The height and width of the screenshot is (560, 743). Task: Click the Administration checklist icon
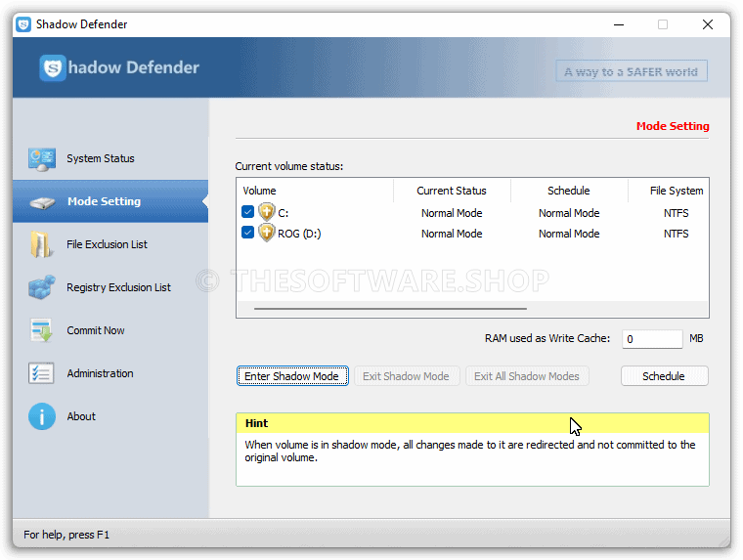pyautogui.click(x=41, y=373)
